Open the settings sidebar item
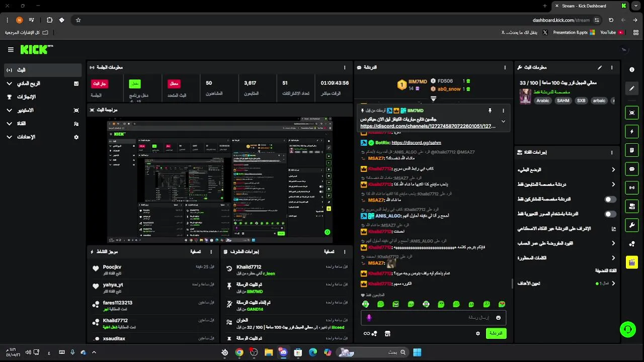644x362 pixels. [42, 137]
